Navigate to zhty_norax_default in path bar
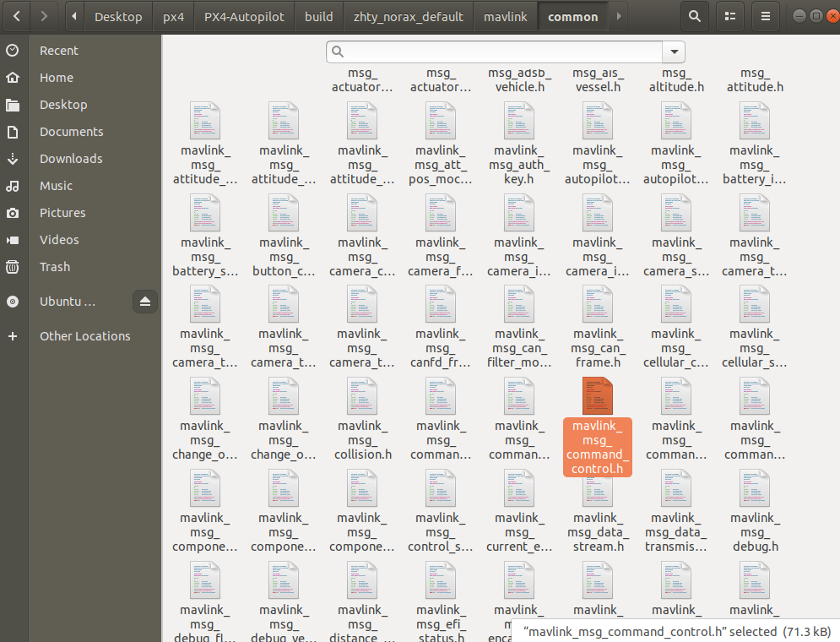 pos(409,17)
